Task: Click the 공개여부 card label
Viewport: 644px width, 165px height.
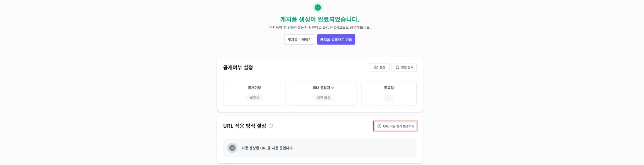Action: pyautogui.click(x=254, y=88)
